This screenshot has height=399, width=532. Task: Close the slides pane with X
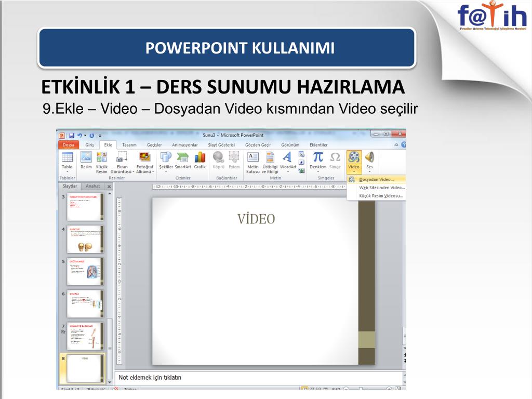(109, 187)
